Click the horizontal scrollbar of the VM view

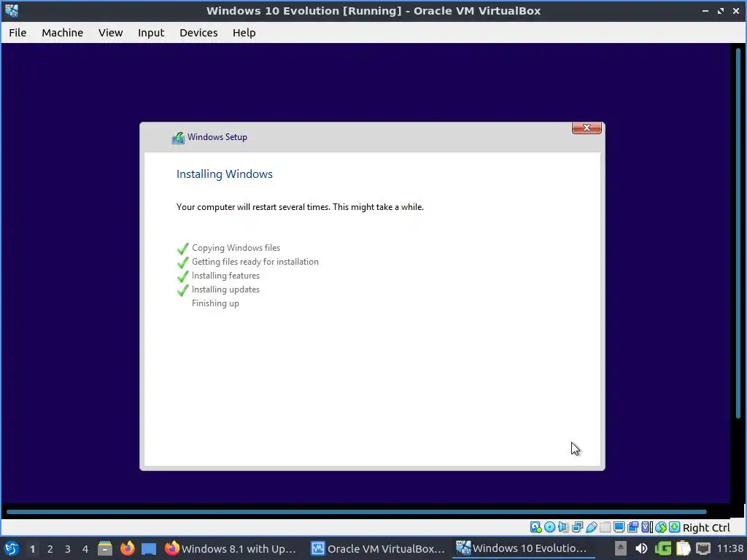click(x=356, y=512)
